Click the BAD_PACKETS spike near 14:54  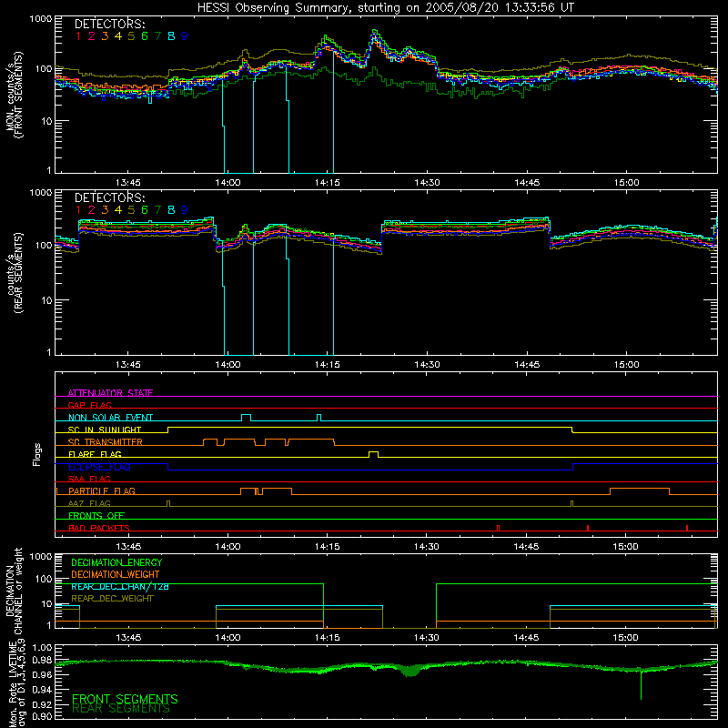coord(588,528)
